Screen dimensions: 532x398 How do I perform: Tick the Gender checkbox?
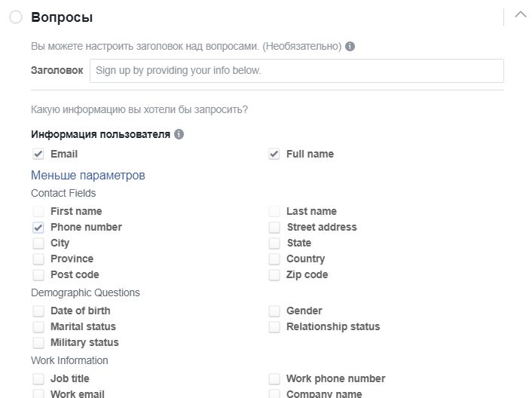(x=274, y=311)
